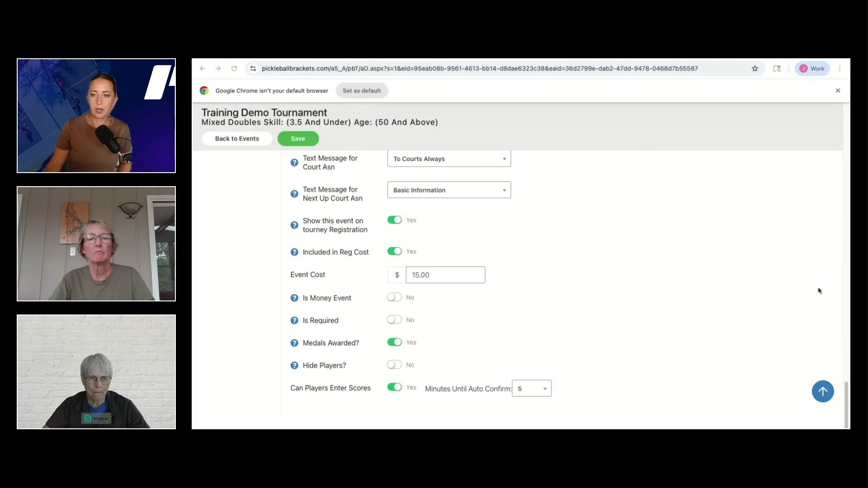Go Back to Events
Viewport: 868px width, 488px height.
coord(237,139)
